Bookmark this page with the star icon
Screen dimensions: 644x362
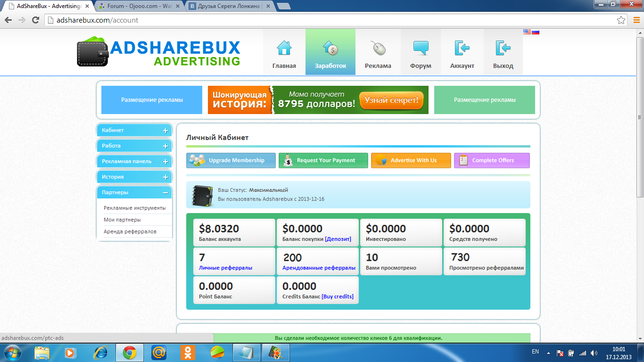pyautogui.click(x=621, y=20)
